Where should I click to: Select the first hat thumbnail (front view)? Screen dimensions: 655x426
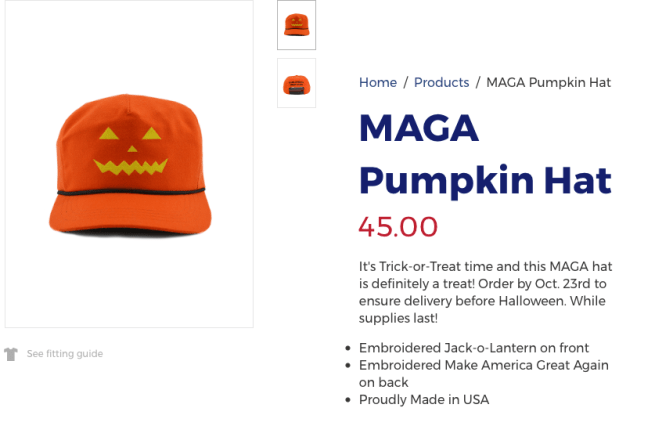click(x=296, y=25)
